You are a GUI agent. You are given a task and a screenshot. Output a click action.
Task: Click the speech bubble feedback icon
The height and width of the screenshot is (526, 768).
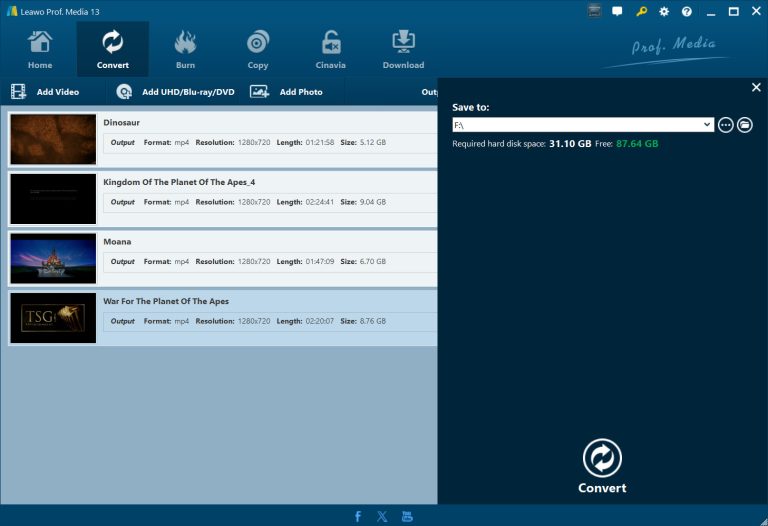[x=617, y=12]
